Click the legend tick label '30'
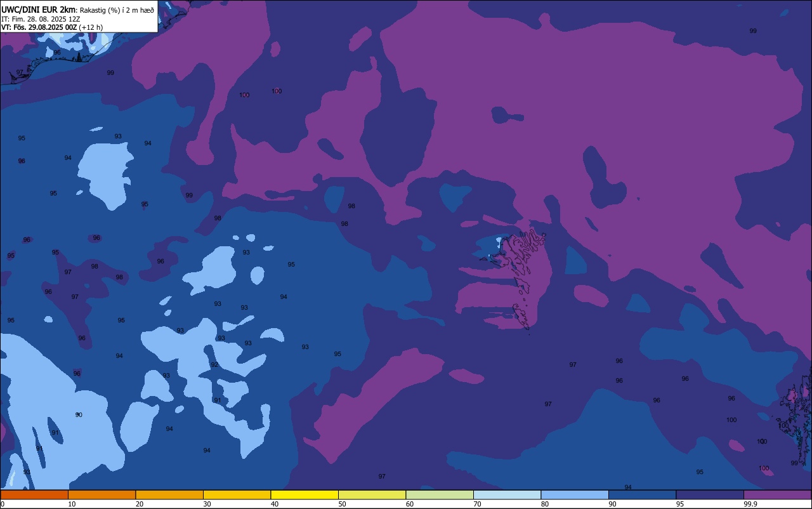The image size is (812, 509). point(207,504)
